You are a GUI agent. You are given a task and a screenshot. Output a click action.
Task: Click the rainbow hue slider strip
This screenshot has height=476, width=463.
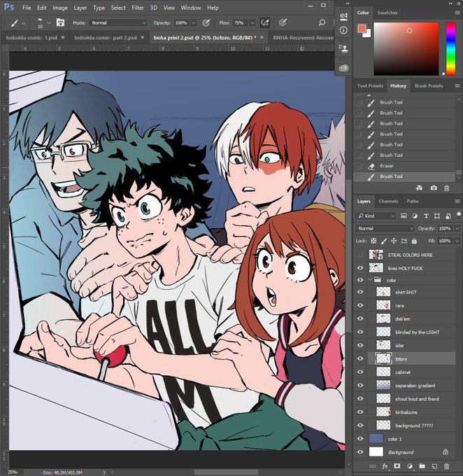click(x=450, y=48)
